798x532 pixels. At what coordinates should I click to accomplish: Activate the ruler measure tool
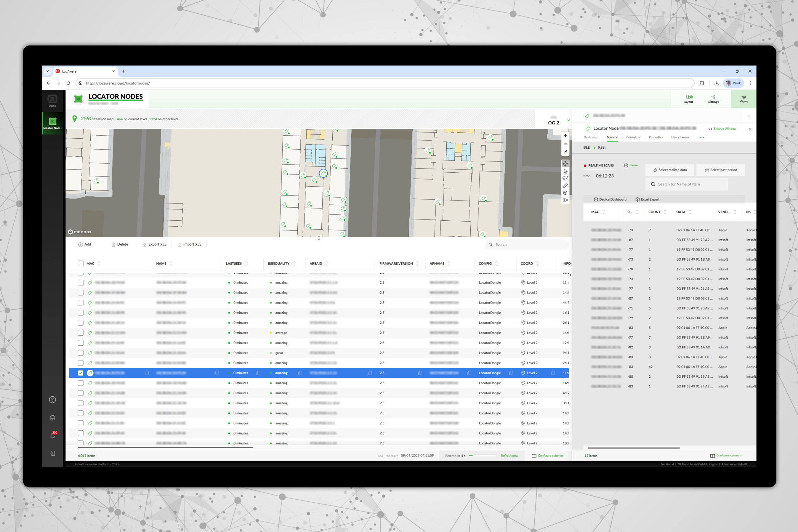tap(565, 185)
